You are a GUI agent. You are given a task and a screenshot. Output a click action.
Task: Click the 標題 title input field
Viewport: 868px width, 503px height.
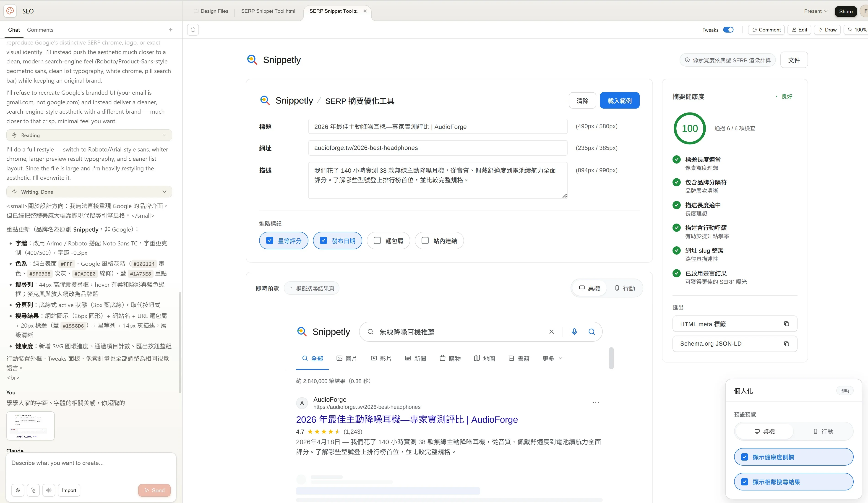click(438, 126)
